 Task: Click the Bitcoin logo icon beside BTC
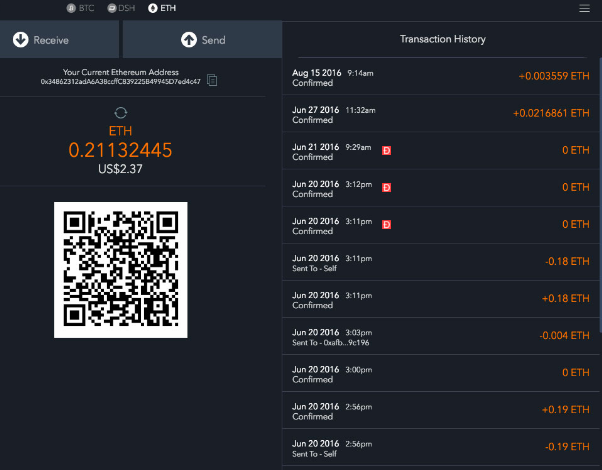pyautogui.click(x=71, y=8)
